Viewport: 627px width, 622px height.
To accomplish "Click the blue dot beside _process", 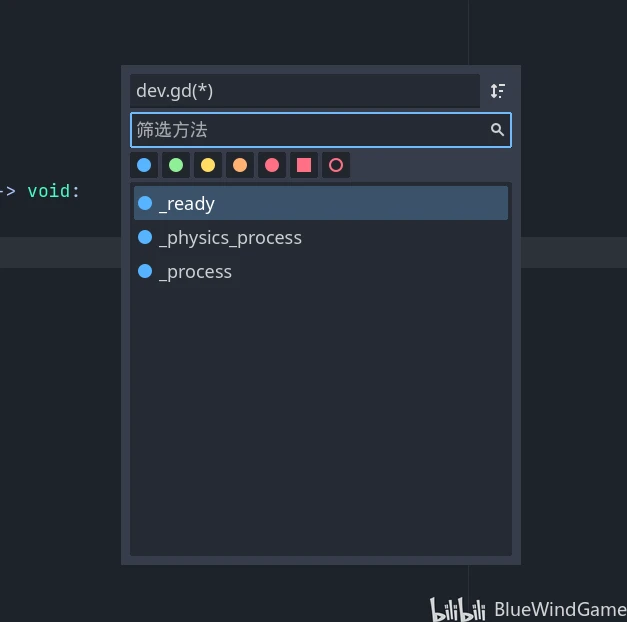I will click(145, 271).
